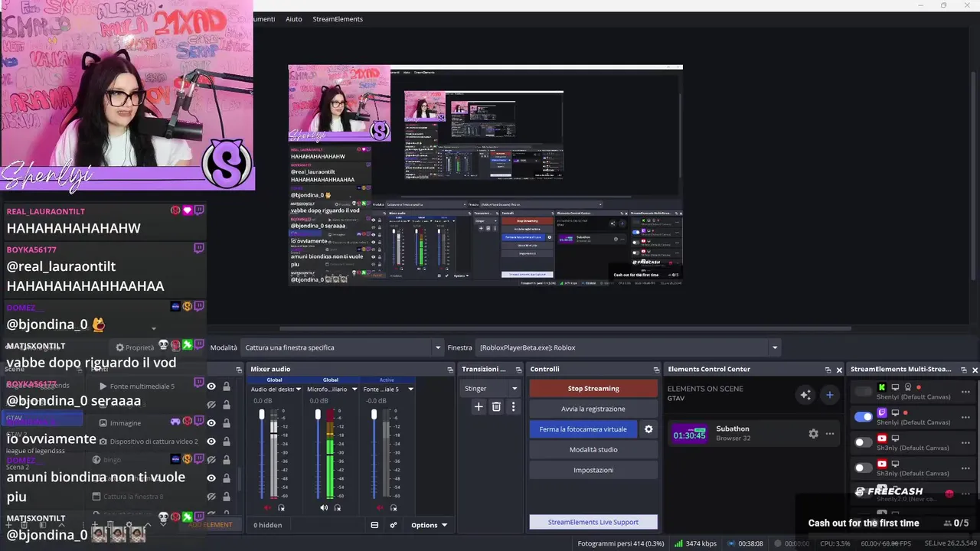Lock the Cattura la finestra 8 source
The height and width of the screenshot is (551, 980).
[x=227, y=497]
